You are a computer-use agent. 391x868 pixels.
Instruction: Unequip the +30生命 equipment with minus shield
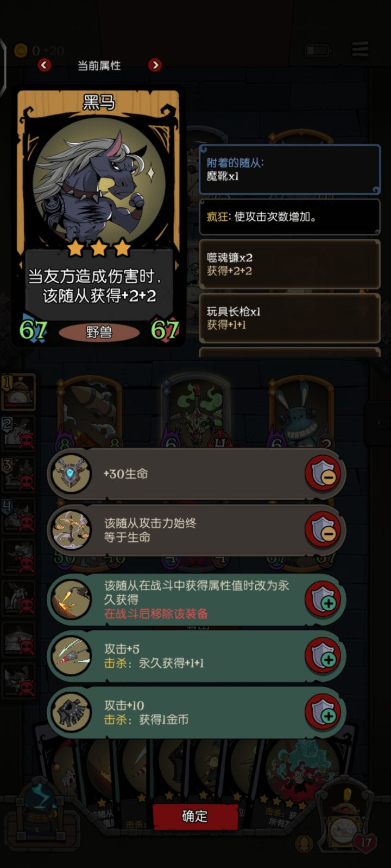coord(323,474)
